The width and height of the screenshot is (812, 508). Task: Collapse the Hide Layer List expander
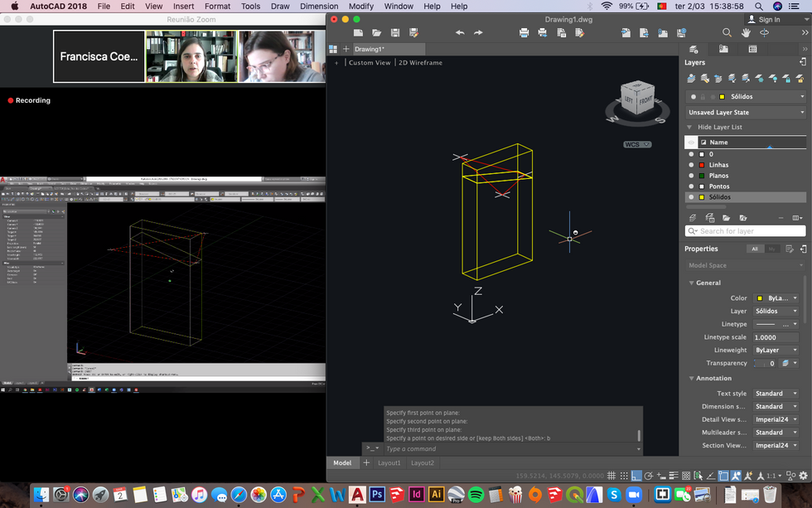[x=689, y=127]
